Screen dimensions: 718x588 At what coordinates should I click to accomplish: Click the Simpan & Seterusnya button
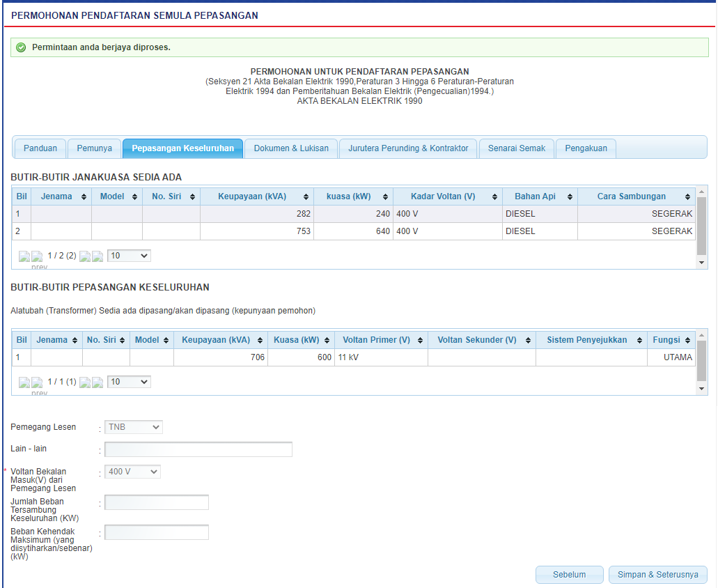pyautogui.click(x=657, y=575)
